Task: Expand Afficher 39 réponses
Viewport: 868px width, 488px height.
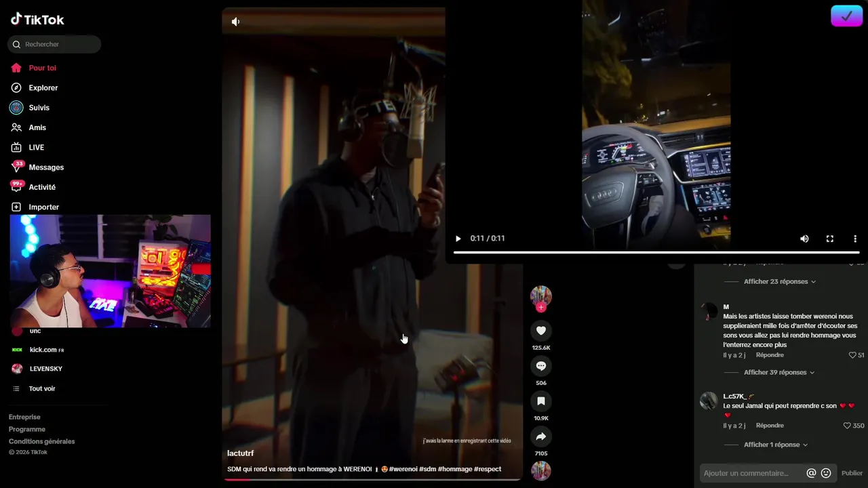Action: point(780,372)
